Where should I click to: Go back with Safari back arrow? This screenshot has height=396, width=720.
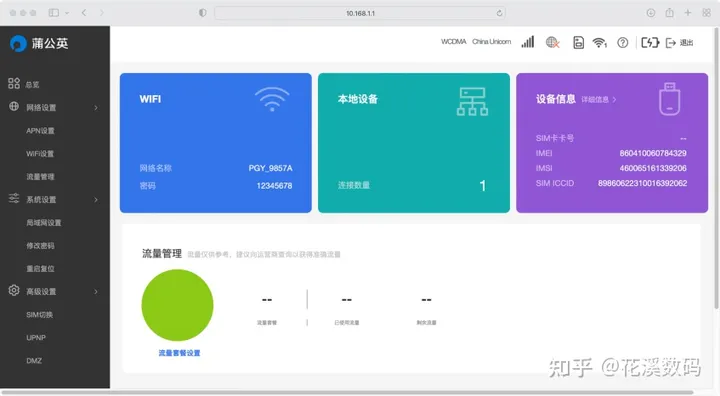pos(84,13)
